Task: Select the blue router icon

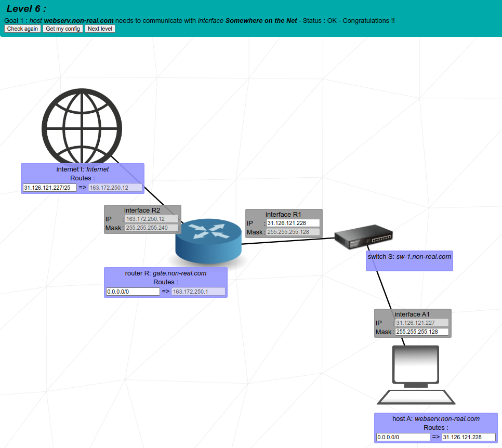Action: point(208,241)
